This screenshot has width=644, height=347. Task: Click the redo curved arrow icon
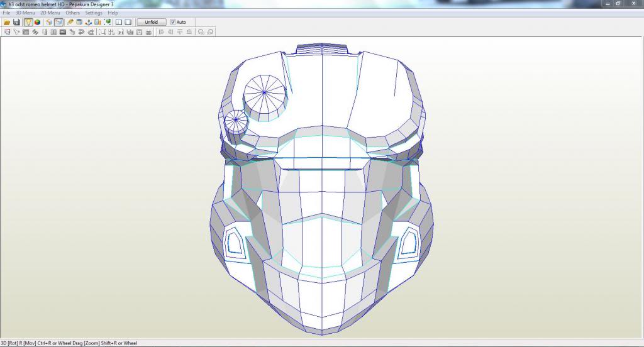tap(91, 32)
